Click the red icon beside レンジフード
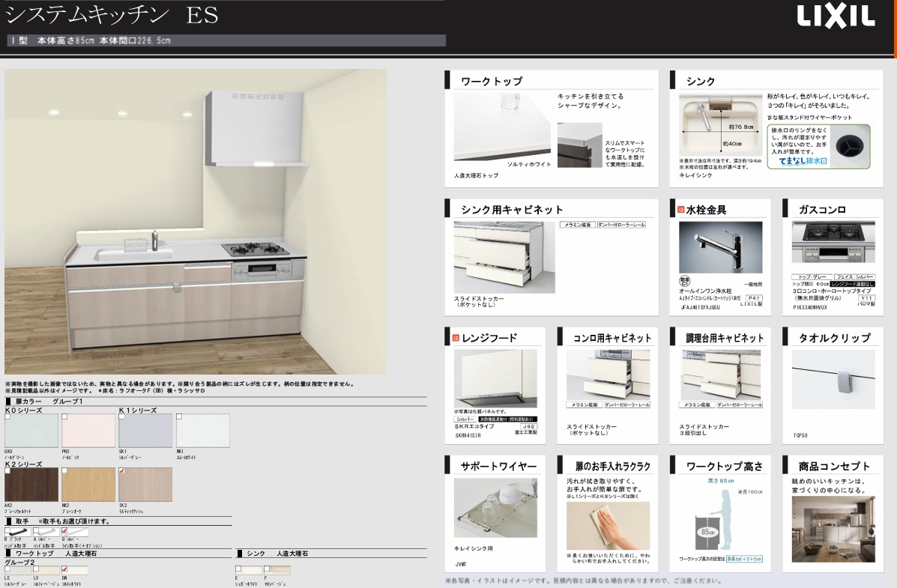 (x=456, y=338)
